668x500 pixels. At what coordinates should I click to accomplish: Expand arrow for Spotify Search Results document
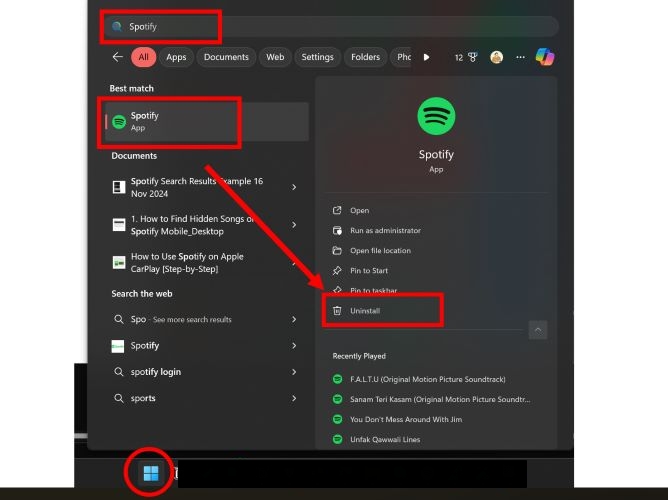click(x=294, y=187)
